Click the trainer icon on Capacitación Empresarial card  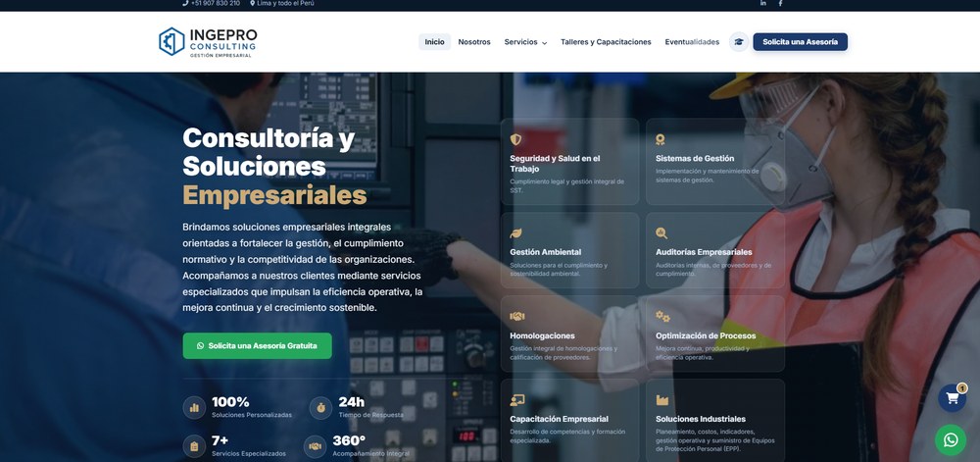coord(516,400)
